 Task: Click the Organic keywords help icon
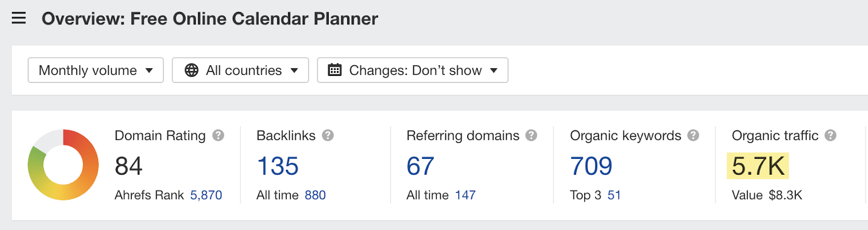click(x=693, y=136)
